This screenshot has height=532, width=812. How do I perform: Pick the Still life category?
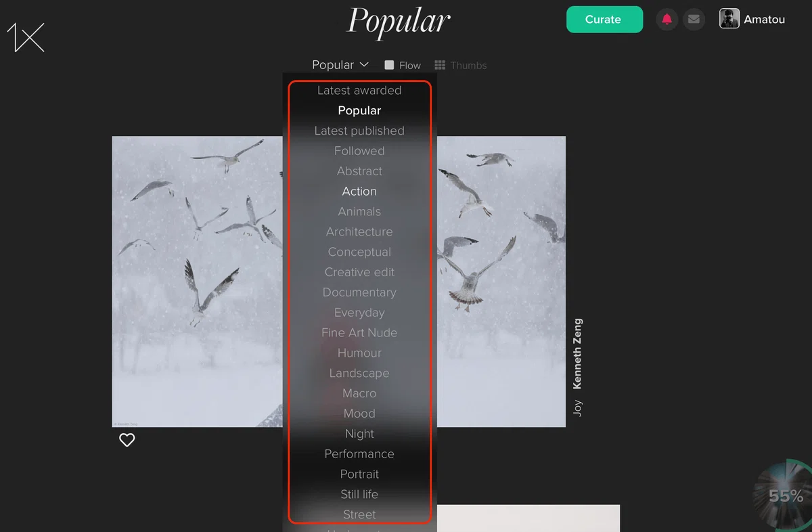(359, 495)
